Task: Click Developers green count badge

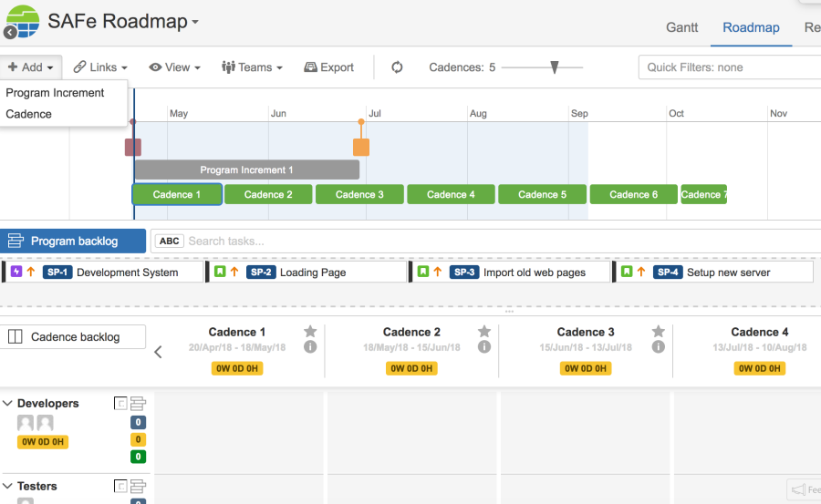Action: click(x=139, y=457)
